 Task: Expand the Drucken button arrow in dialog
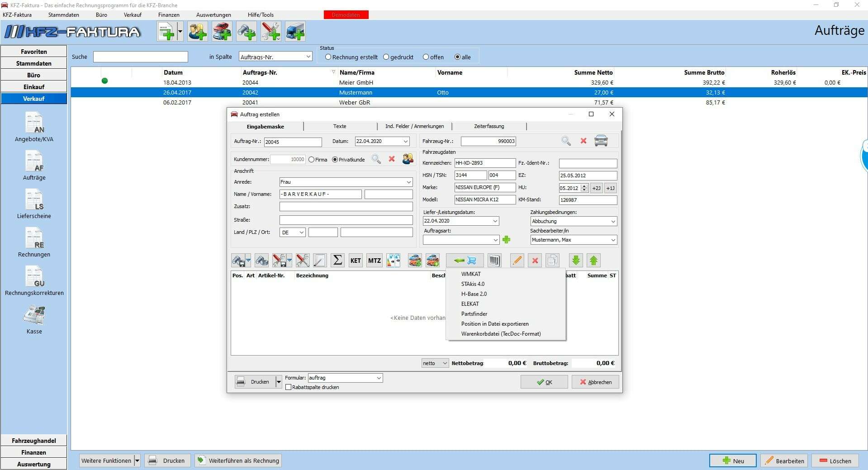click(x=279, y=382)
